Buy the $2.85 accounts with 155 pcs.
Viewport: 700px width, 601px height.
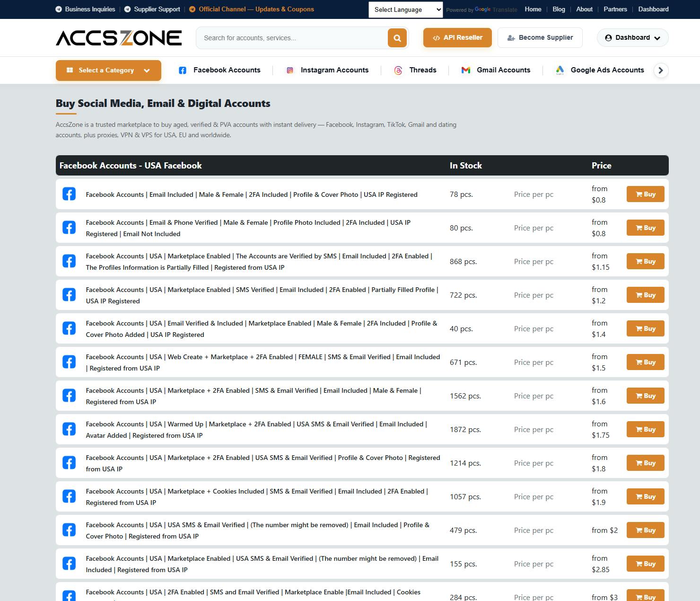click(646, 564)
